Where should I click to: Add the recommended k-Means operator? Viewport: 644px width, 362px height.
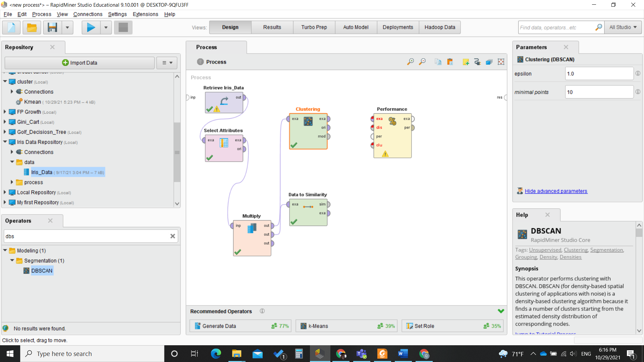[346, 326]
